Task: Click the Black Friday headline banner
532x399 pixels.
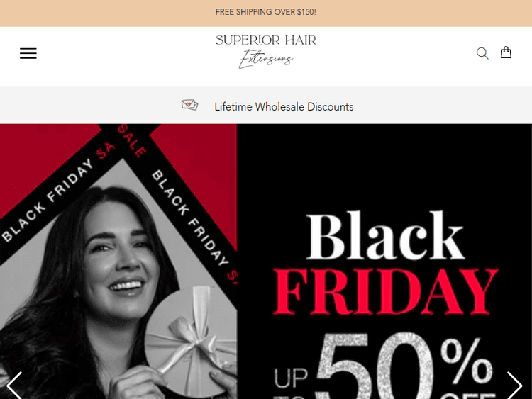Action: pos(385,263)
